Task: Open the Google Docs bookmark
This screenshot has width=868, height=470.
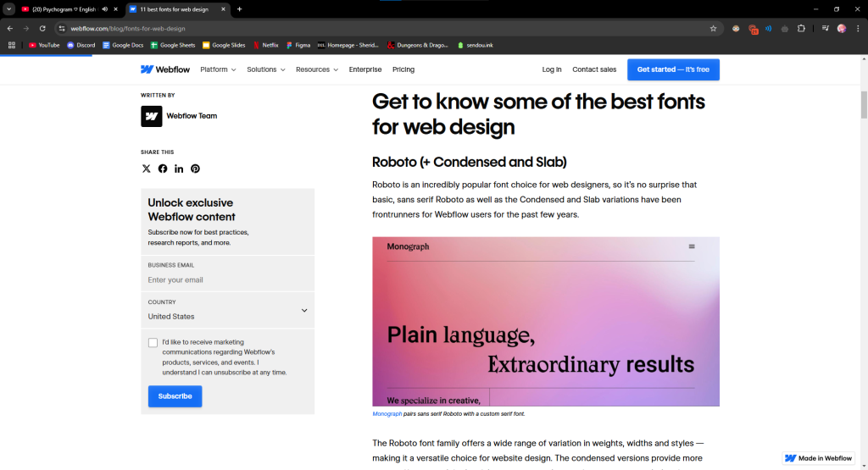Action: coord(123,46)
